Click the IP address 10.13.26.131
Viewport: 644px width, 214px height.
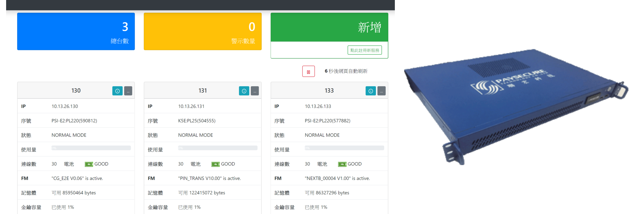[x=191, y=106]
